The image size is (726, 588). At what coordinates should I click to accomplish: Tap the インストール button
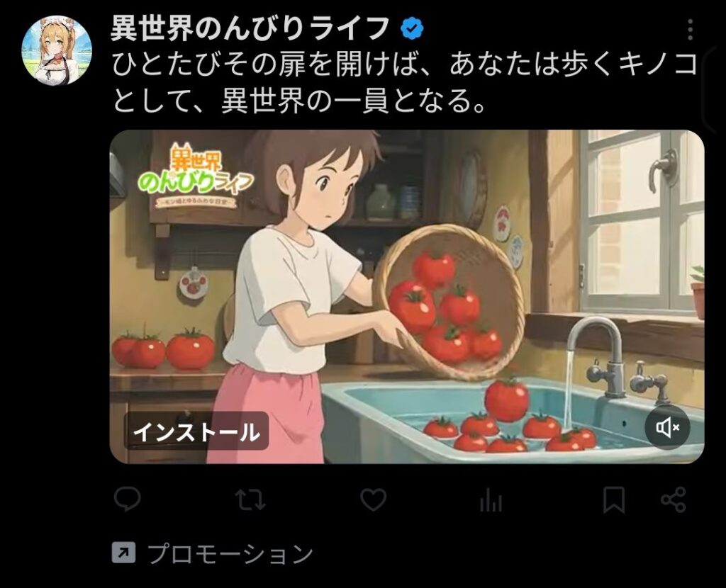pos(196,431)
